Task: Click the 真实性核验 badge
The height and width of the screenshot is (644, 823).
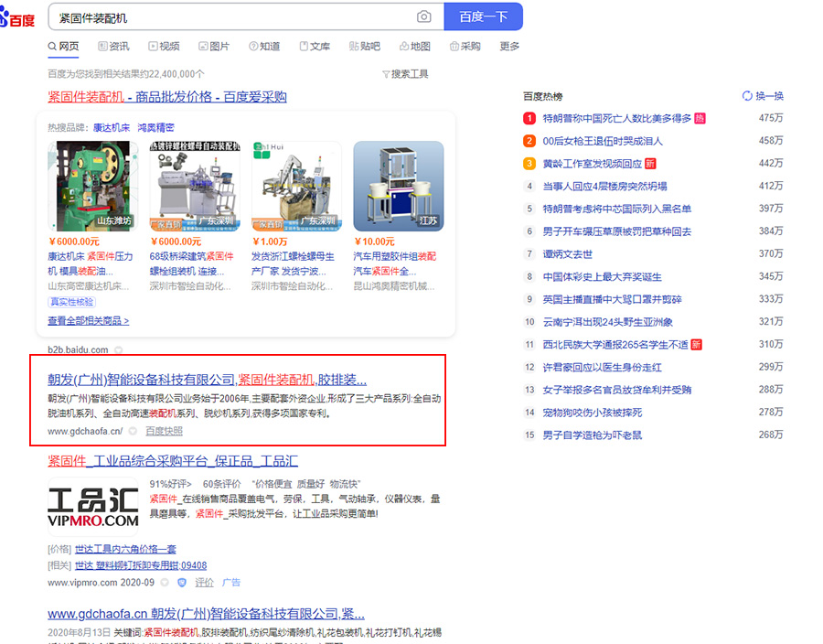Action: click(x=72, y=302)
